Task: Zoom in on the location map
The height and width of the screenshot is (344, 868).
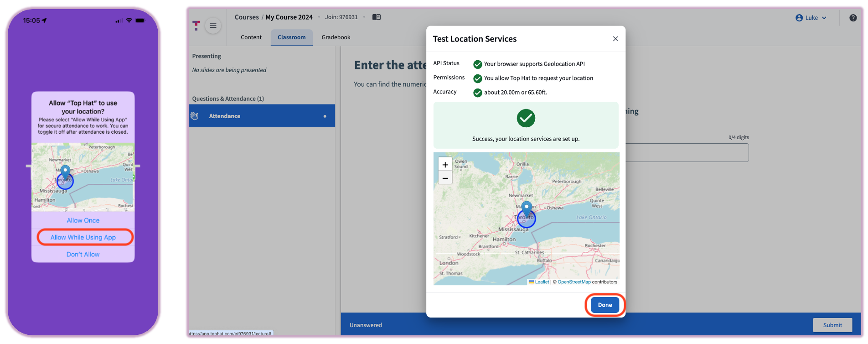Action: [x=445, y=165]
